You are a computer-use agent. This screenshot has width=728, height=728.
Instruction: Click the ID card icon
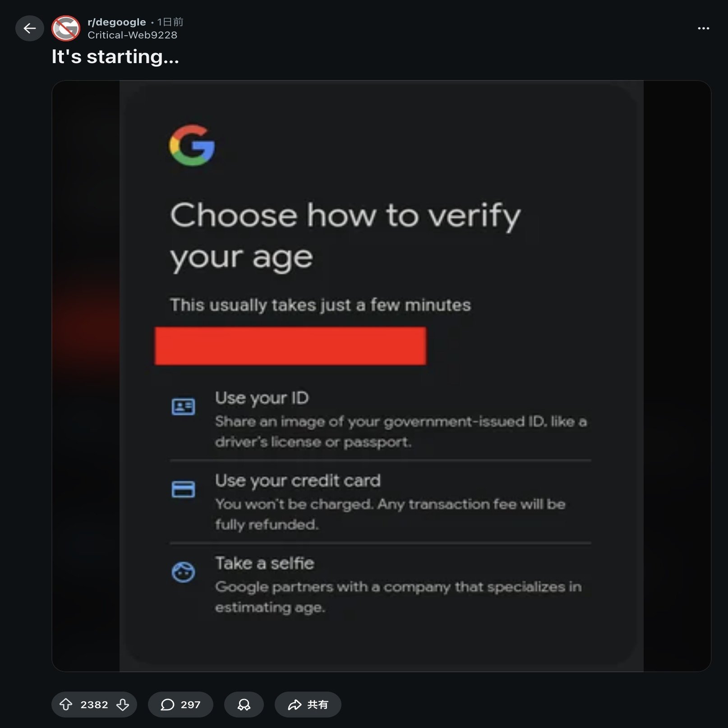click(x=184, y=406)
